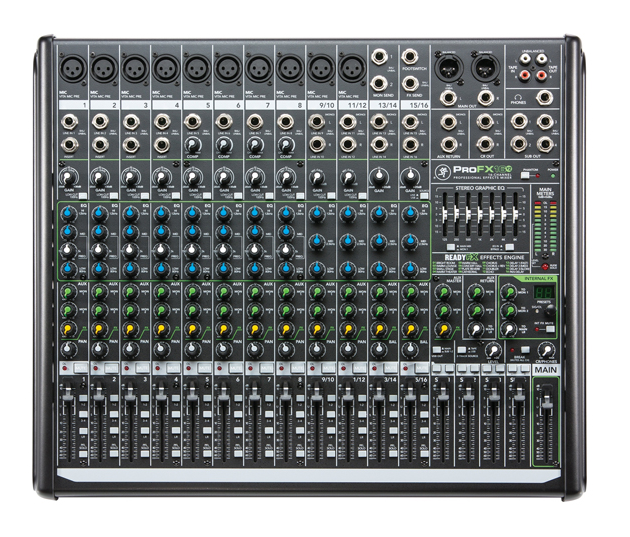Click channel 9/10 Mid EQ knob
Screen dimensions: 630x537
pos(317,241)
